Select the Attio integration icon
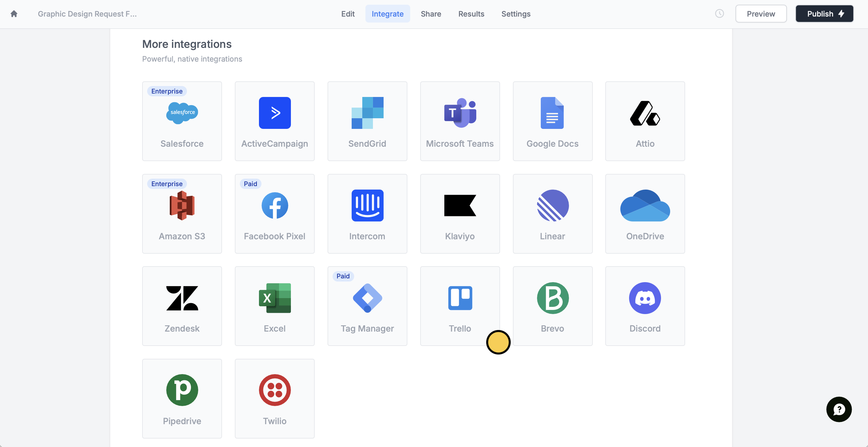Viewport: 868px width, 447px height. [645, 113]
